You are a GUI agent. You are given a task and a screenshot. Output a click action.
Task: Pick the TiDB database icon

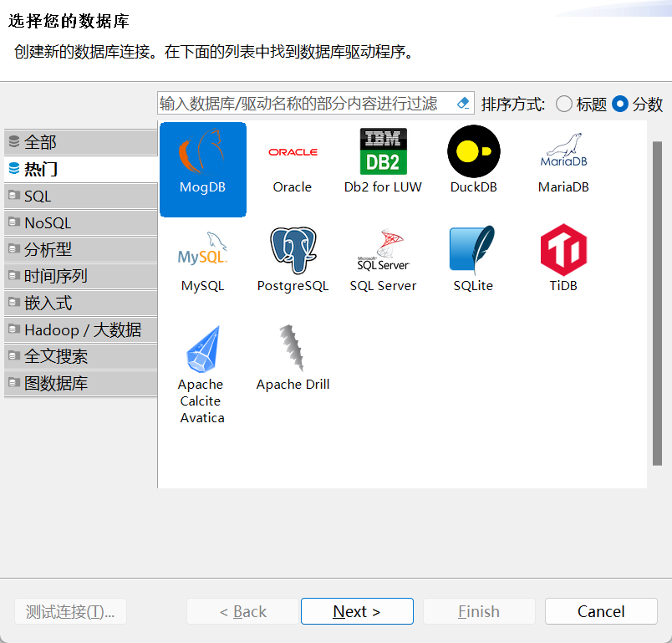[563, 260]
